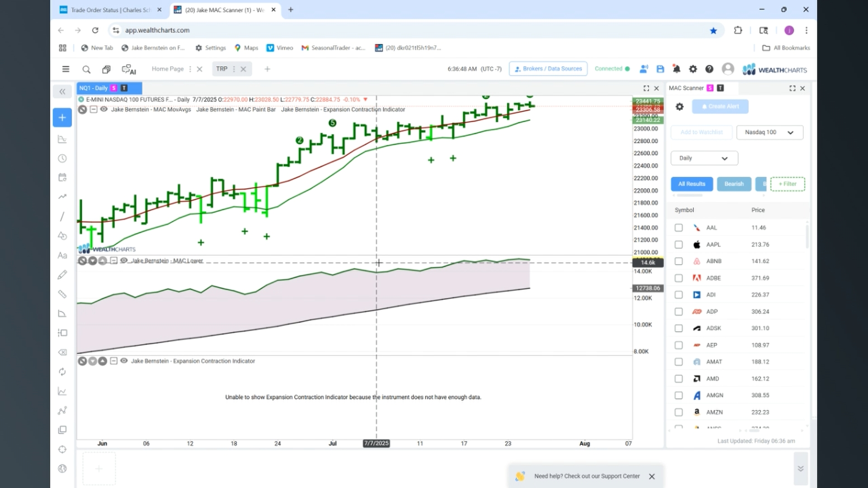Image resolution: width=868 pixels, height=488 pixels.
Task: Reload the browser page
Action: click(x=95, y=30)
